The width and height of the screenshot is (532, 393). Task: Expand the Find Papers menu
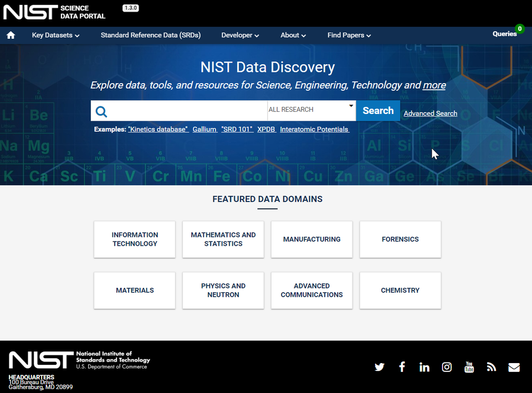coord(349,35)
